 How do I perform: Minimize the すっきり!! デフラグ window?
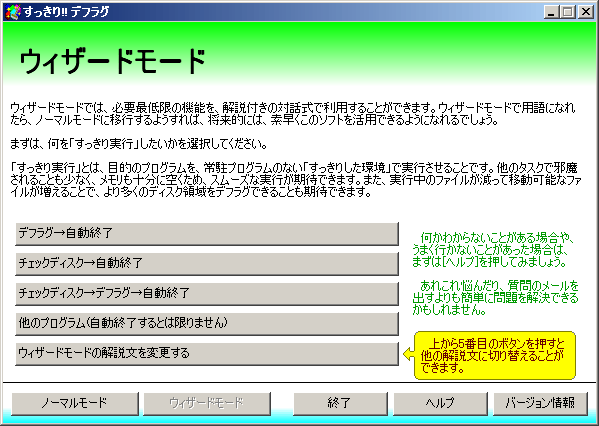(551, 12)
